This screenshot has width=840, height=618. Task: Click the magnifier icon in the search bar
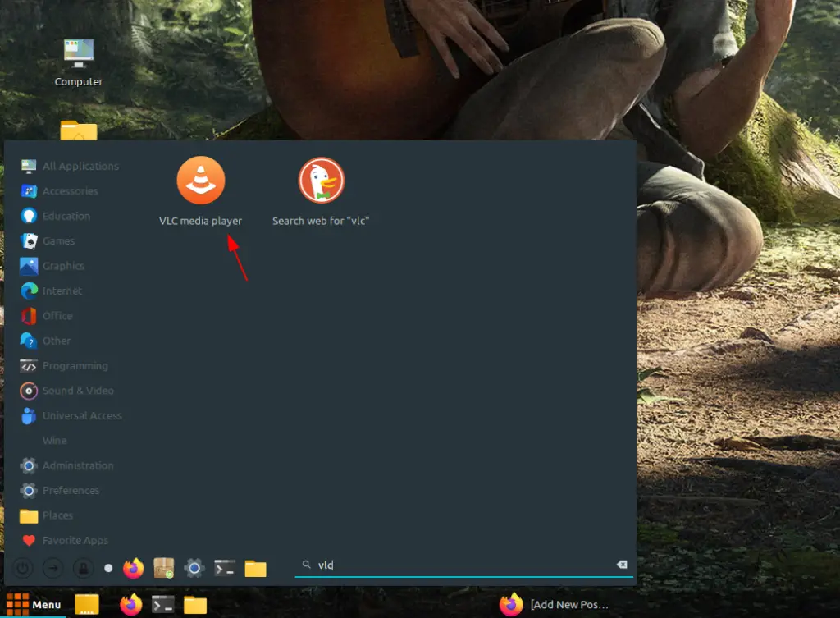coord(307,565)
